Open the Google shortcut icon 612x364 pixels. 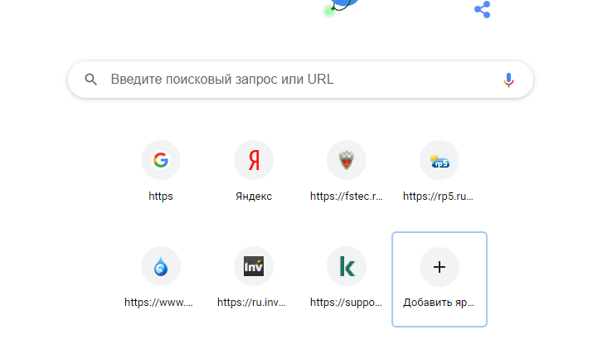point(161,160)
